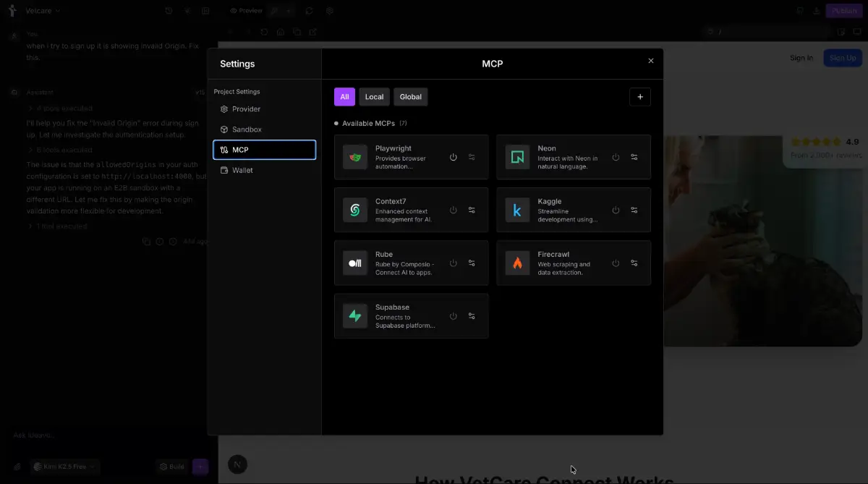868x484 pixels.
Task: Open Context7 configuration sliders icon
Action: 472,210
